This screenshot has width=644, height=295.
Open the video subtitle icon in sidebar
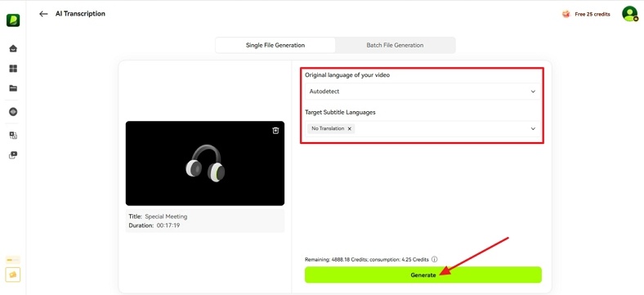(x=13, y=155)
